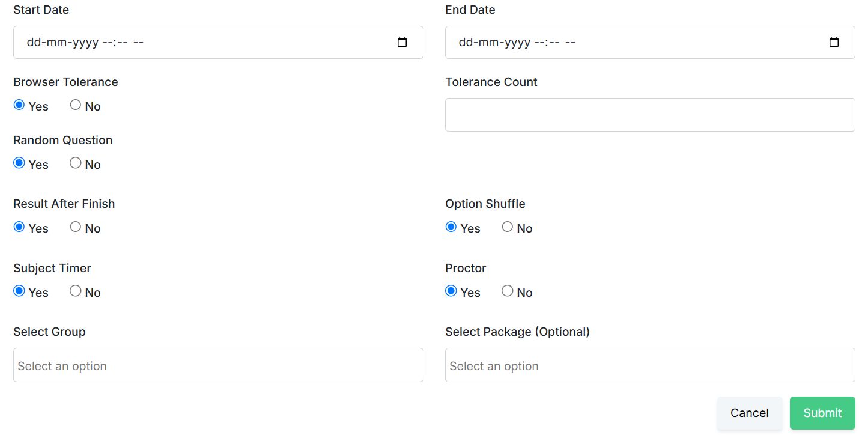Turn off Option Shuffle by selecting No
The height and width of the screenshot is (435, 868).
[508, 227]
